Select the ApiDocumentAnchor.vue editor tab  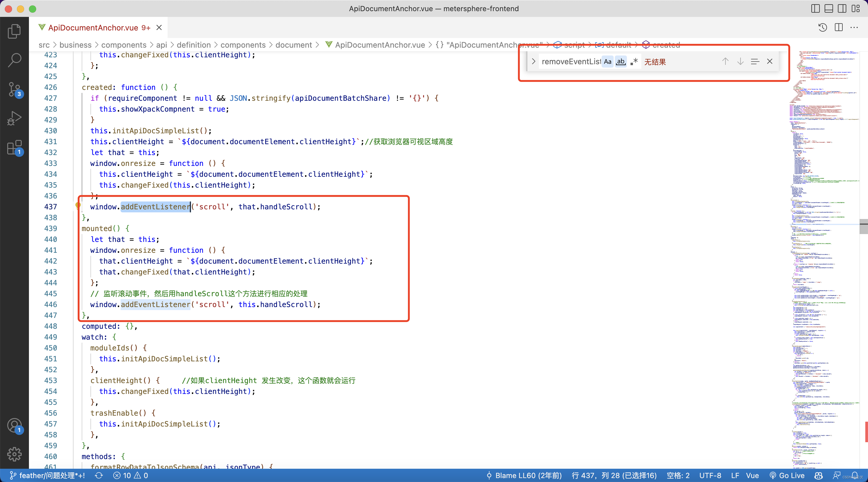(x=93, y=28)
